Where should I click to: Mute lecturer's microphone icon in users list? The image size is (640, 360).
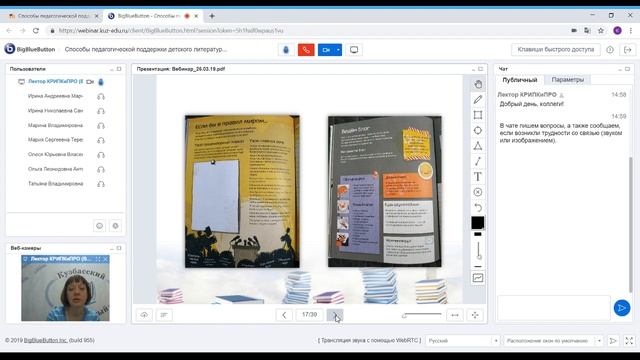coord(101,82)
